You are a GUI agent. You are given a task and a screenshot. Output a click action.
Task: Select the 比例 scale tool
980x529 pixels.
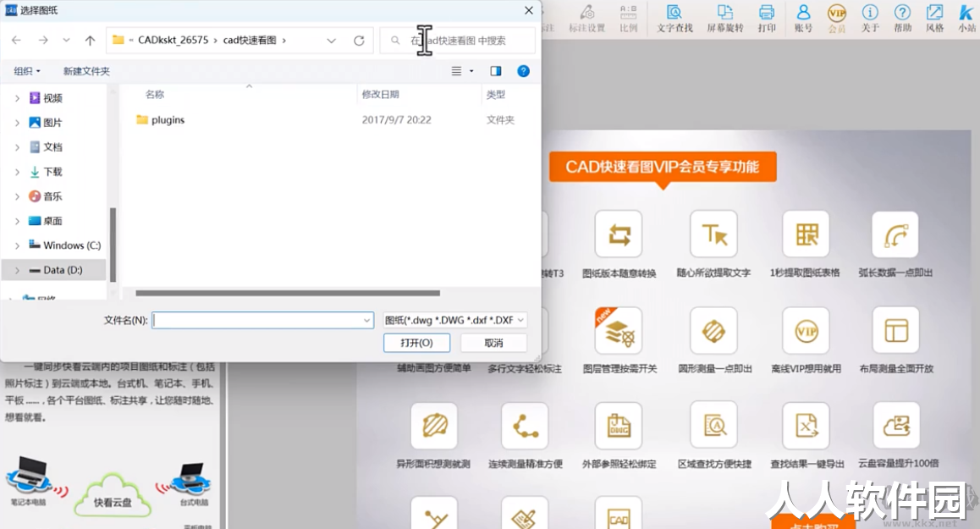click(628, 18)
